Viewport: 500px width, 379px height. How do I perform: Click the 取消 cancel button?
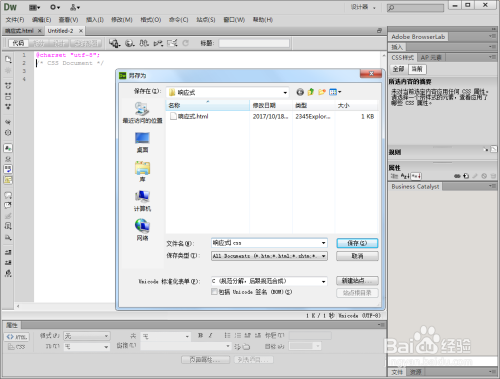click(357, 256)
